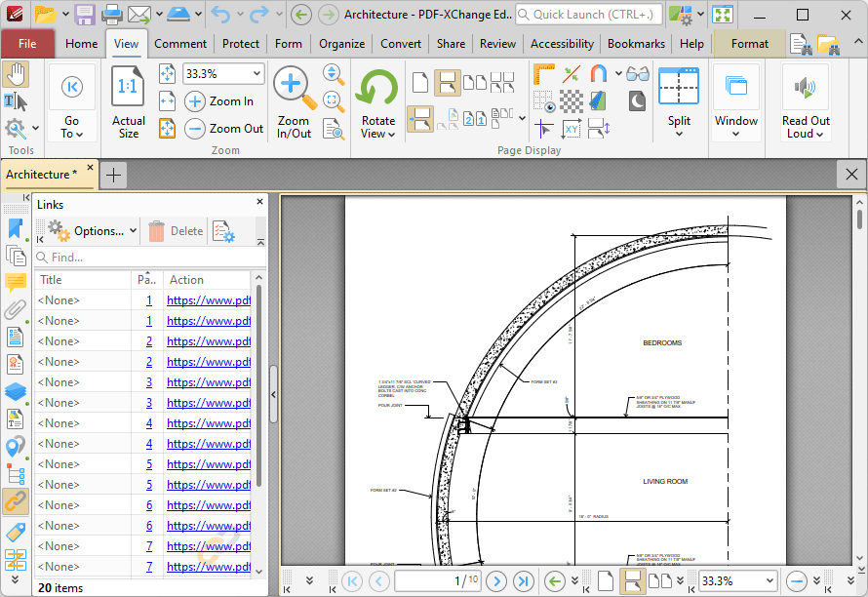Toggle the transparency grid checkerboard icon

click(572, 100)
